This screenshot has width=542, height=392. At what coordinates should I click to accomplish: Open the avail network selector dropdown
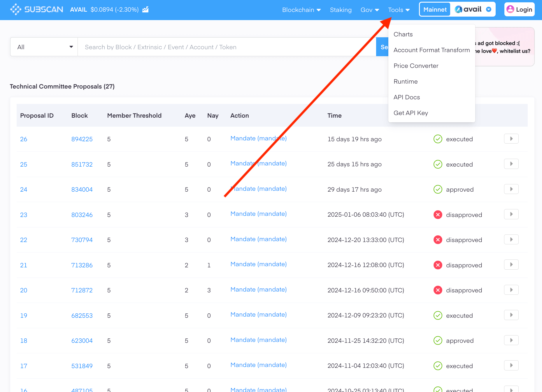[x=489, y=10]
